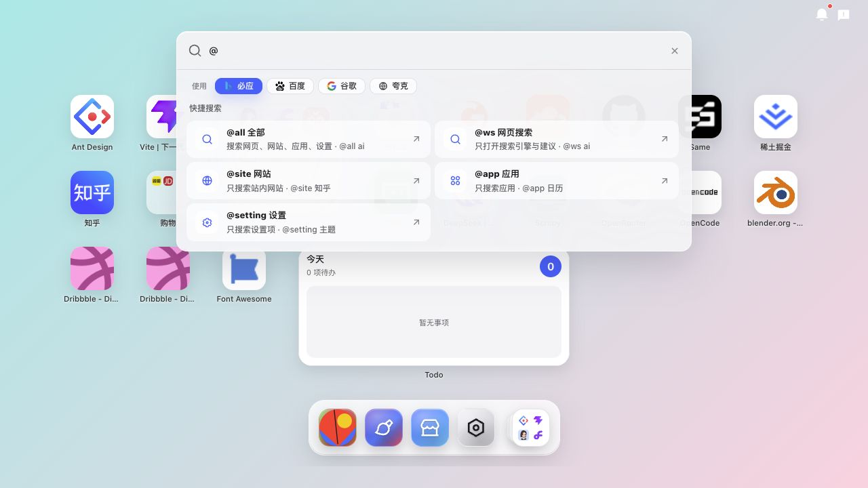Click the gear icon of @setting row
868x488 pixels.
(x=208, y=222)
